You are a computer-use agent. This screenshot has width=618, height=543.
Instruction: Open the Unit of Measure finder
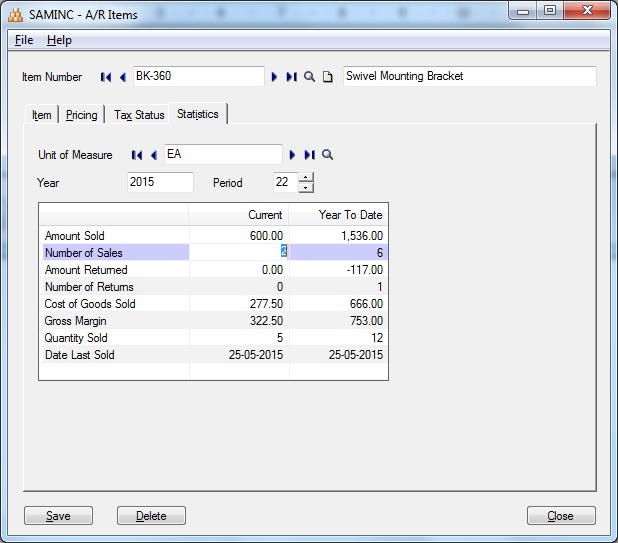click(327, 155)
